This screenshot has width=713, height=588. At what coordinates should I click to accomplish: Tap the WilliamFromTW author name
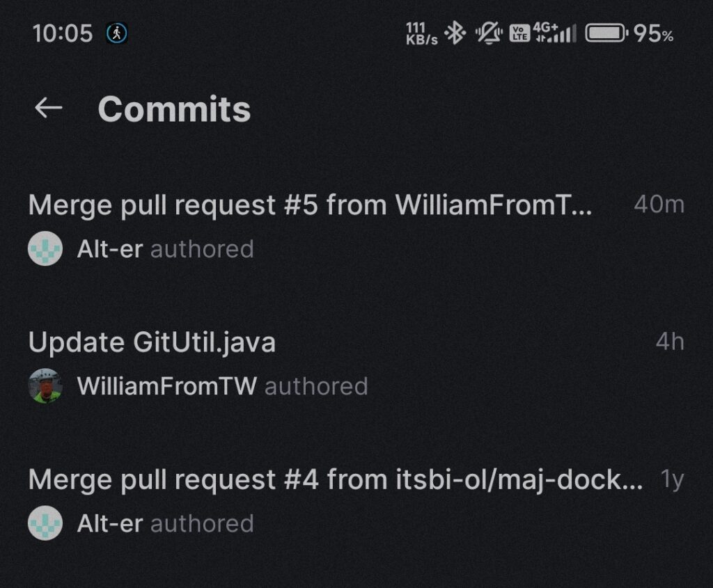pos(167,386)
